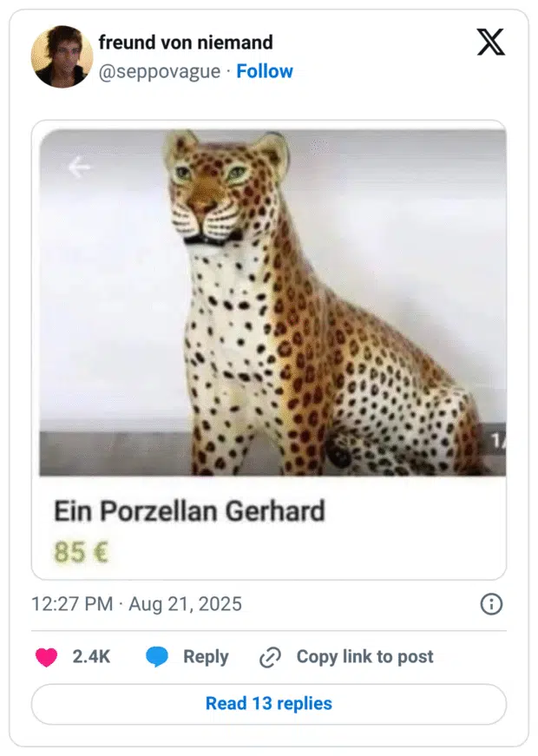Viewport: 538px width, 756px height.
Task: Click the image counter on the photo edge
Action: [497, 442]
